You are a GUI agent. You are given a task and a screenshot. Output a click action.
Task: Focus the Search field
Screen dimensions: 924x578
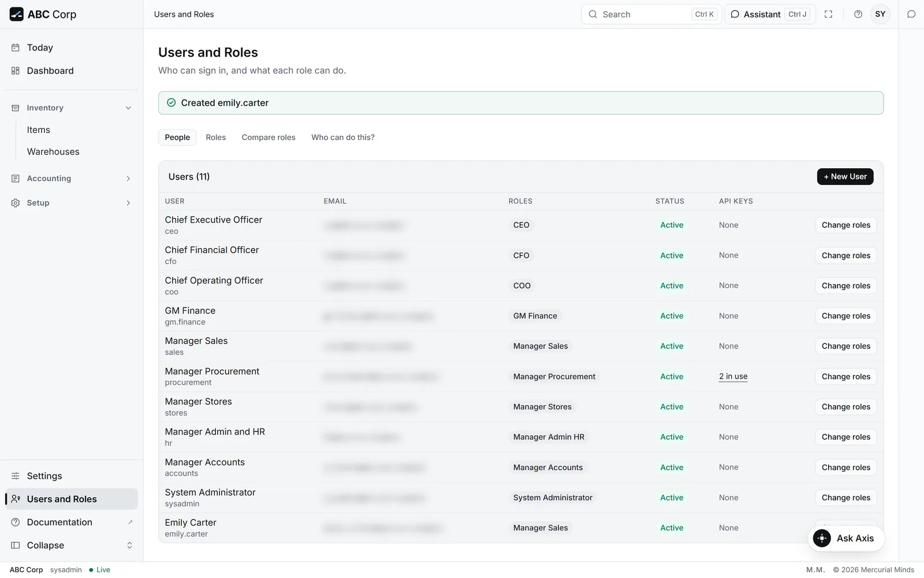tap(651, 14)
